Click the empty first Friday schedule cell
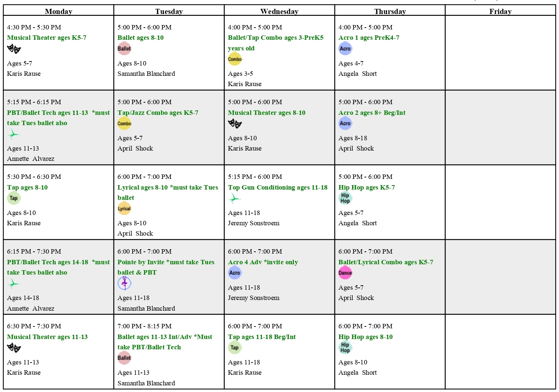 click(500, 53)
